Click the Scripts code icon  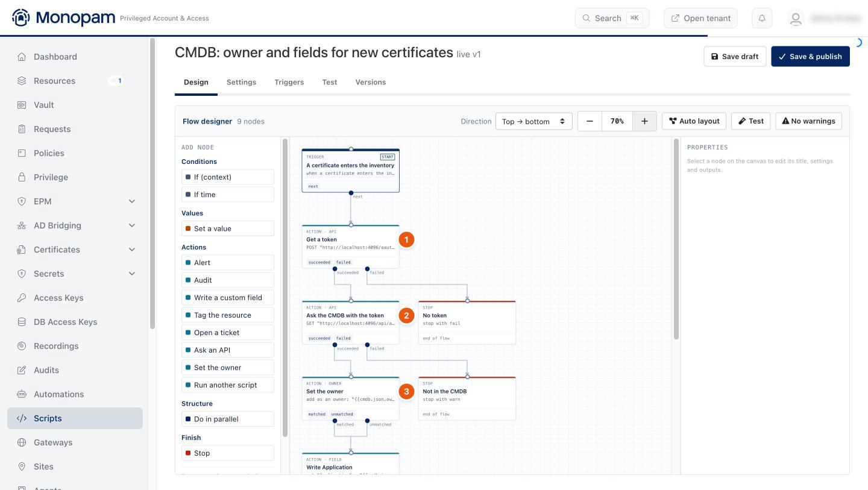[x=22, y=418]
